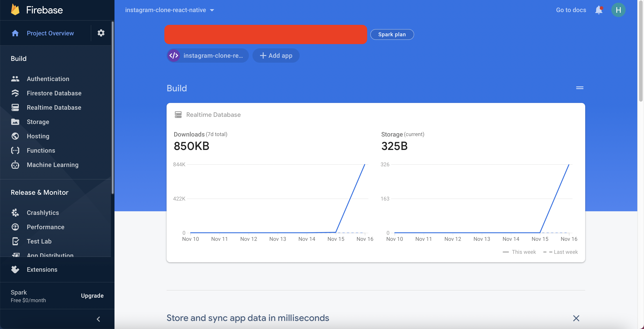Image resolution: width=644 pixels, height=329 pixels.
Task: Toggle sidebar collapse arrow
Action: pos(99,318)
